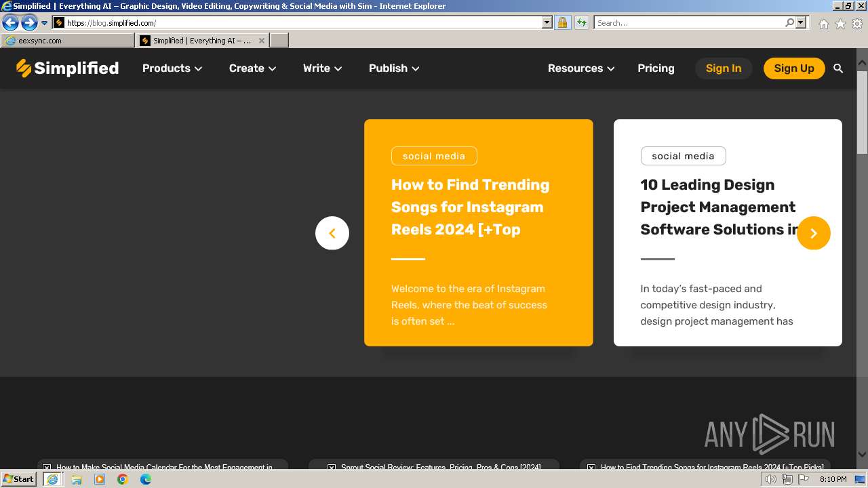Open Trending Songs for Instagram Reels article
Image resolution: width=868 pixels, height=488 pixels.
coord(470,207)
